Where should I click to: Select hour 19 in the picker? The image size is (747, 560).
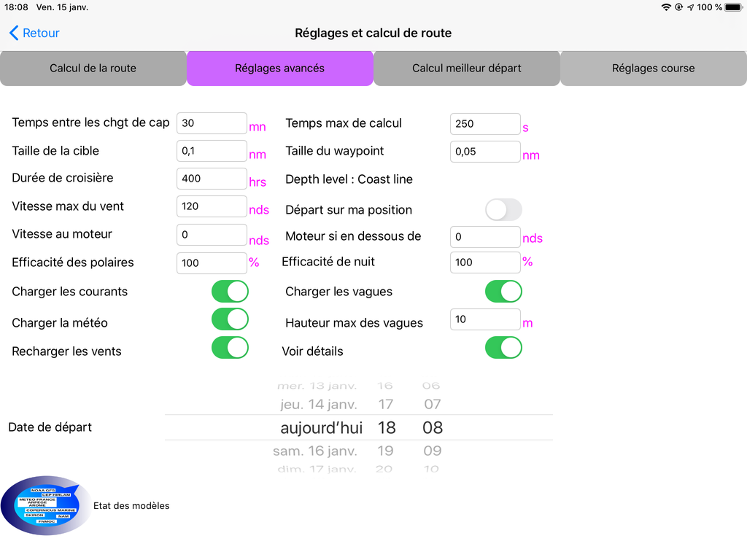(385, 451)
